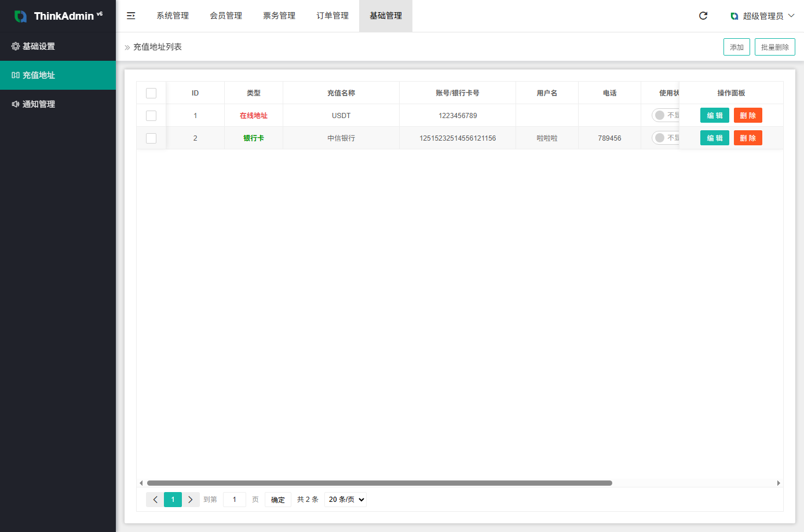Collapse sidebar with the hamburger menu icon

coord(131,16)
